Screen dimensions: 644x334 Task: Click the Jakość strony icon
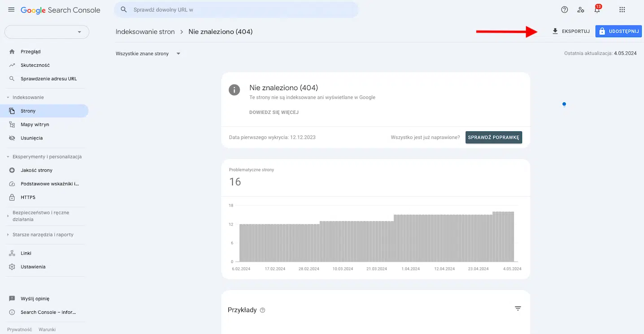[12, 170]
